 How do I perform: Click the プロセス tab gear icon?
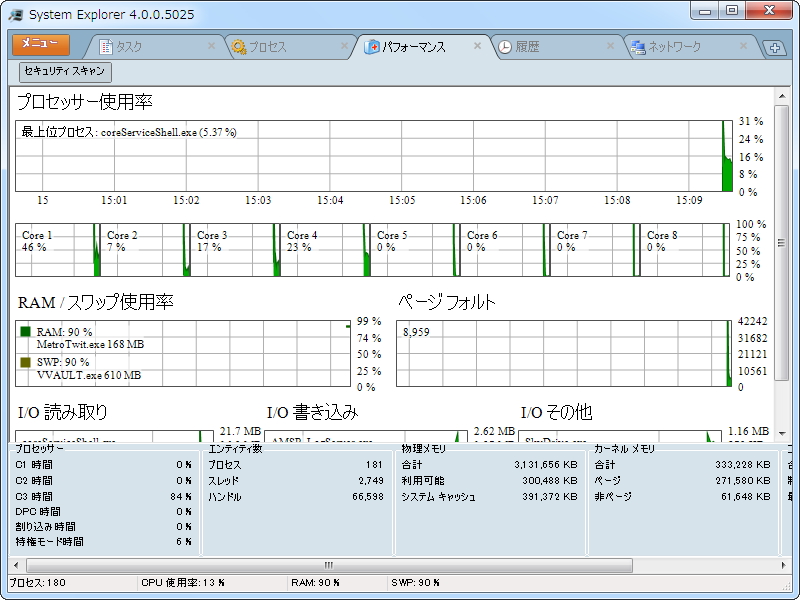point(238,47)
